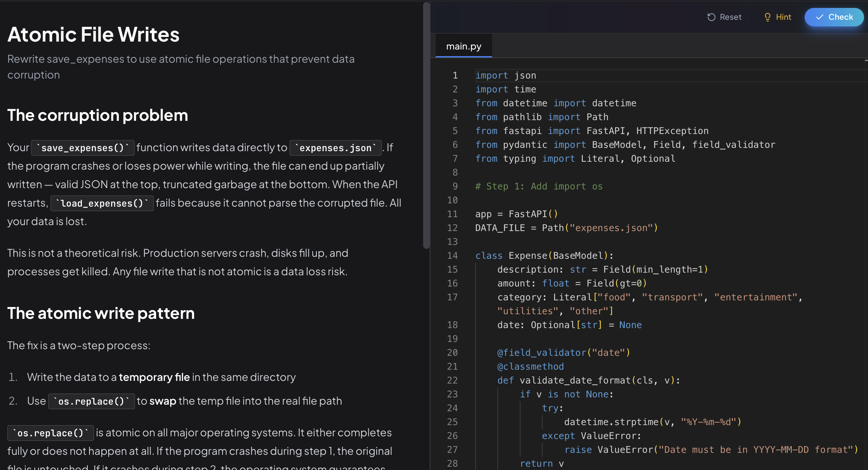Click the class Expense definition line
This screenshot has height=470, width=868.
(x=544, y=255)
